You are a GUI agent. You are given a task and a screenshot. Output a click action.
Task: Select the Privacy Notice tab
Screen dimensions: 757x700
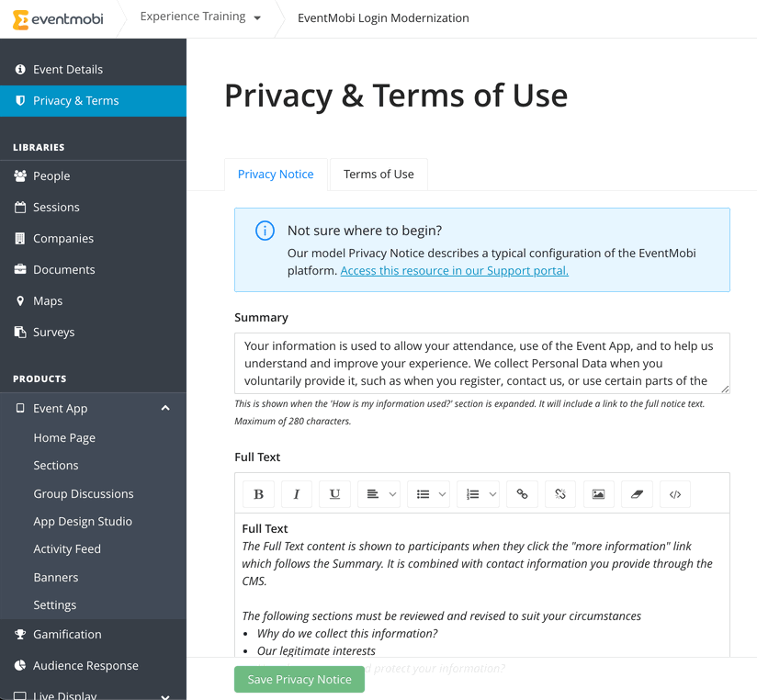click(x=276, y=175)
